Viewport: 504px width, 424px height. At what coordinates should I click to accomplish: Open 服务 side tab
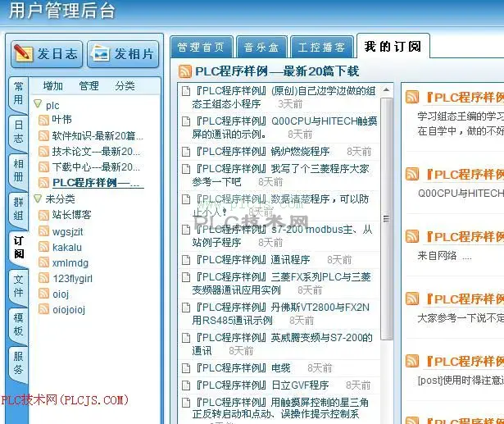click(x=18, y=362)
